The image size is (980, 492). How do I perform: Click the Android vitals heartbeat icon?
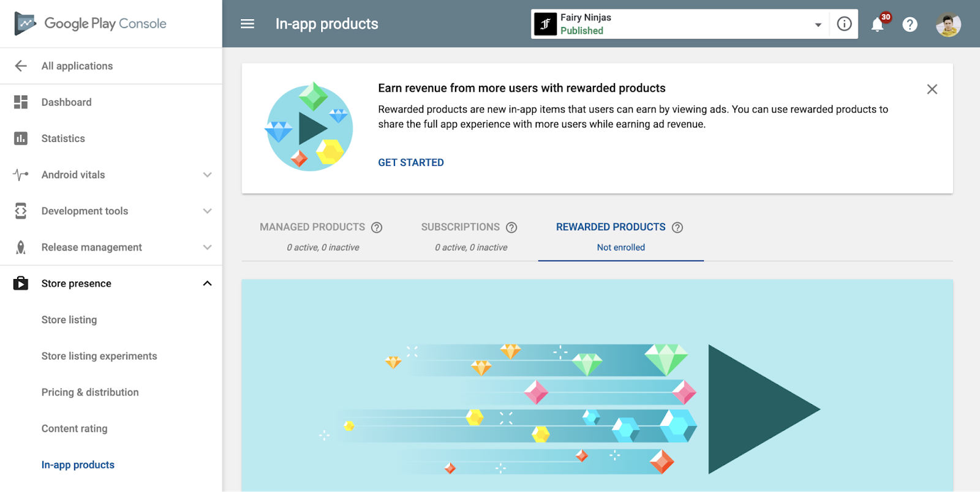pos(20,174)
